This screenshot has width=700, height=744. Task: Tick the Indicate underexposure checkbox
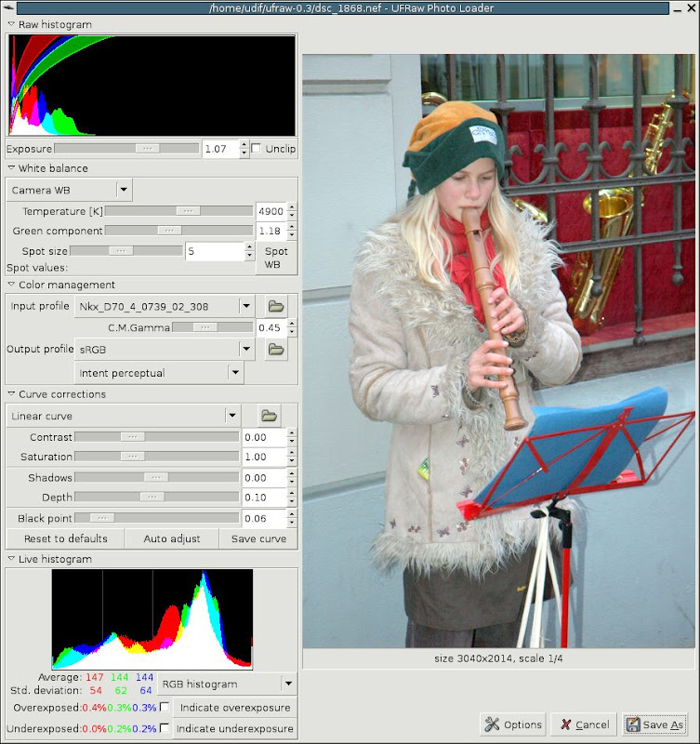165,727
